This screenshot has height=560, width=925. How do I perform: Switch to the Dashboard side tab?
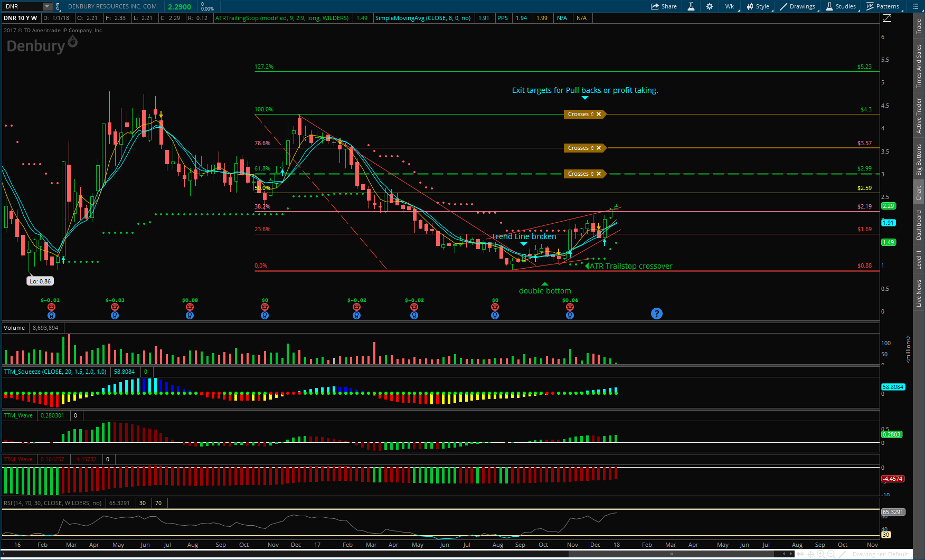919,225
